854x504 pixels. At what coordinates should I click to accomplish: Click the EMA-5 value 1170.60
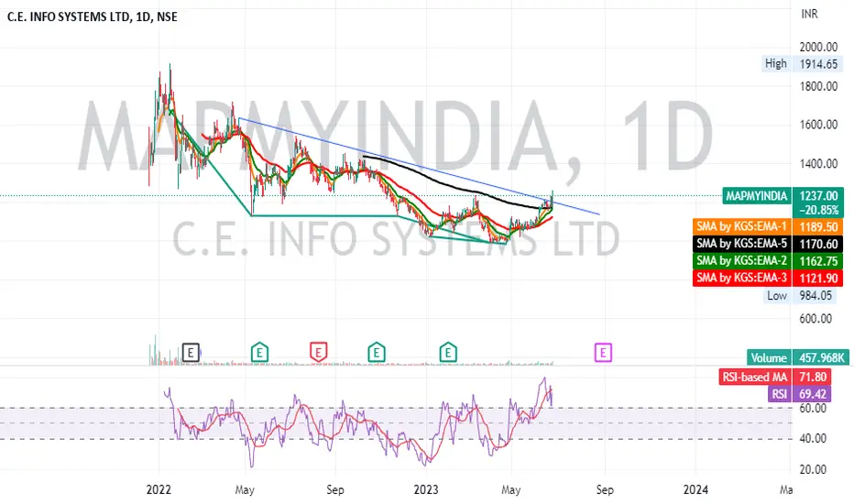818,244
